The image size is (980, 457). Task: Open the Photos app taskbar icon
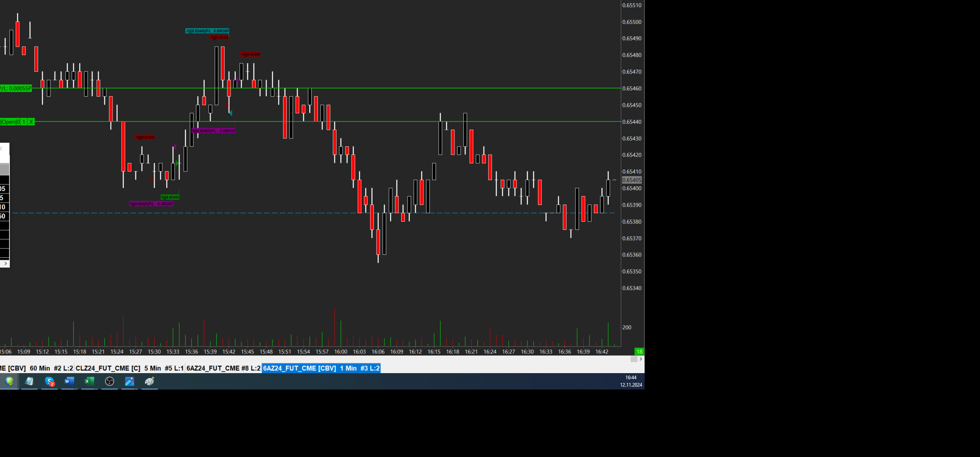[129, 382]
